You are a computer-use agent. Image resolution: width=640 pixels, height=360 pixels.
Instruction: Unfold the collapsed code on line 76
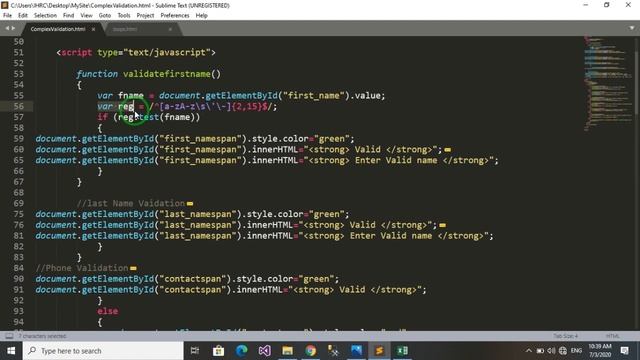[x=442, y=225]
